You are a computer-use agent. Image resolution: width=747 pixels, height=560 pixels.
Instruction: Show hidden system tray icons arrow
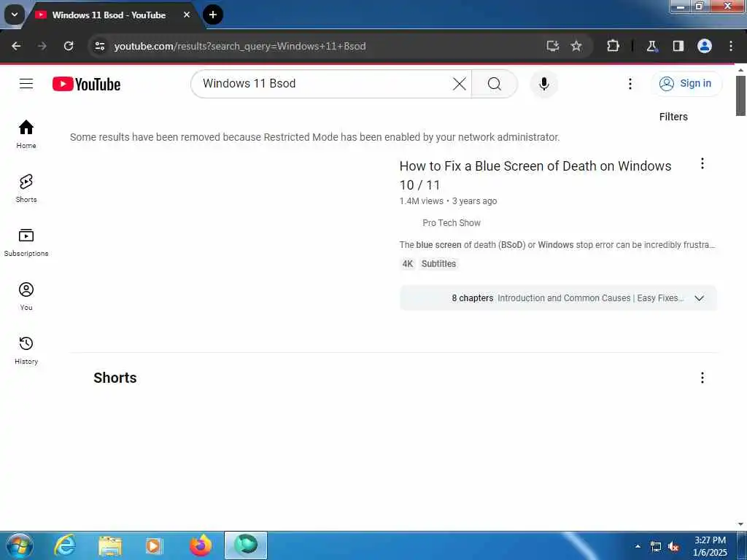(x=638, y=546)
